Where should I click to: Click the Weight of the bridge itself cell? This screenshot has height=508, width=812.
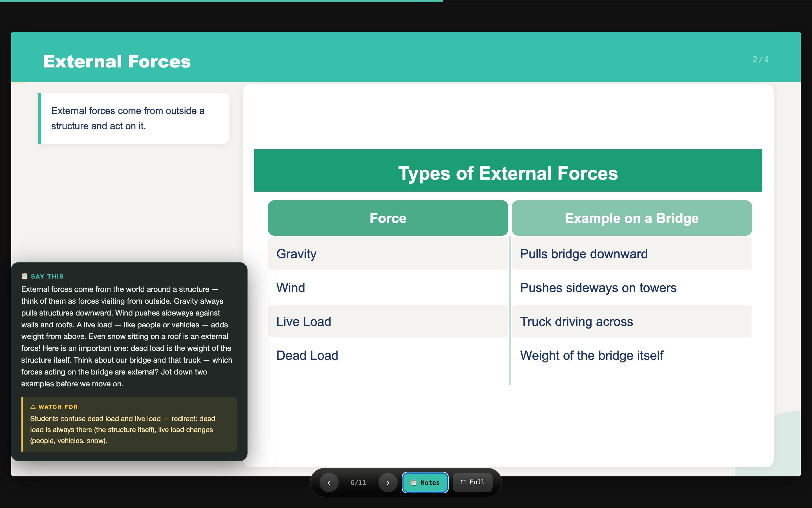(x=632, y=356)
